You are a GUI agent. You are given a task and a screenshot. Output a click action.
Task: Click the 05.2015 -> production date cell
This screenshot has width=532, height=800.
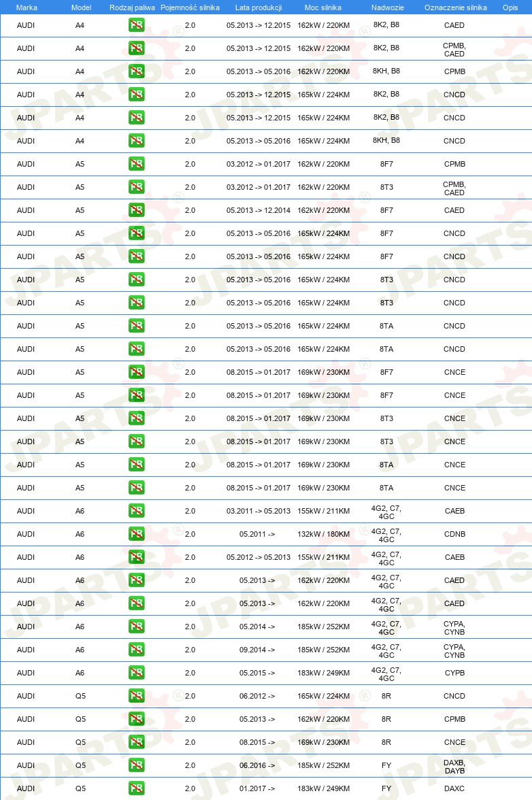click(257, 673)
